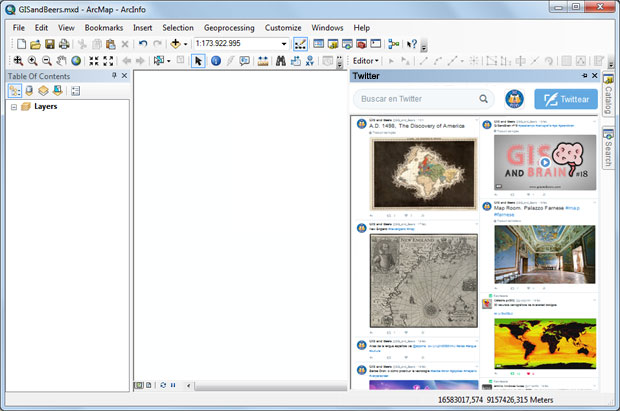The width and height of the screenshot is (620, 411).
Task: Print the map using printer icon
Action: point(64,44)
